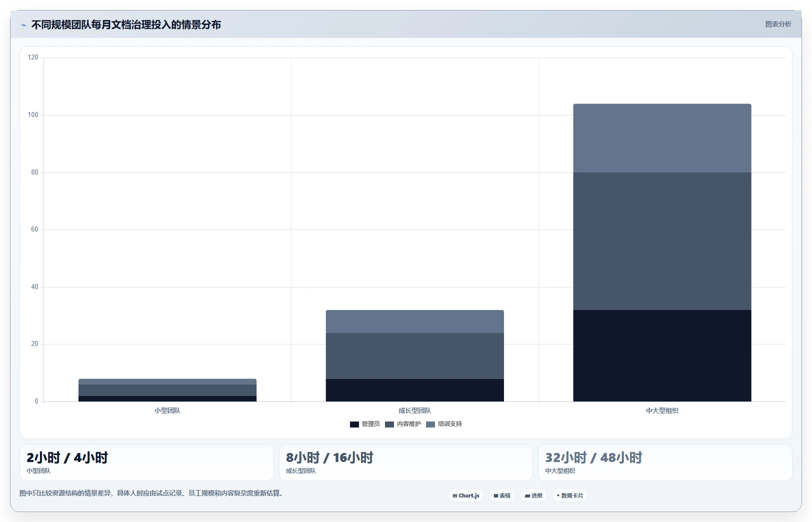Click the 20 y-axis value
The image size is (812, 522).
34,344
